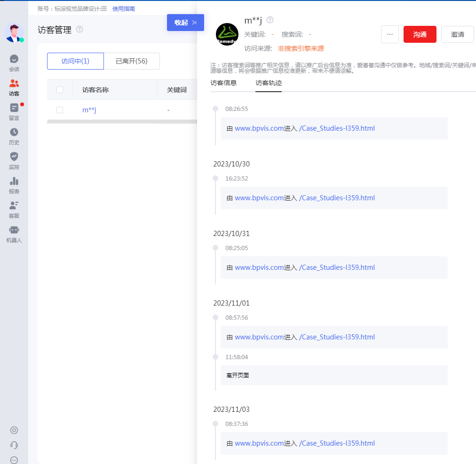Click timeline dot at 16:23:52
Screen dimensions: 476x464
pos(215,178)
